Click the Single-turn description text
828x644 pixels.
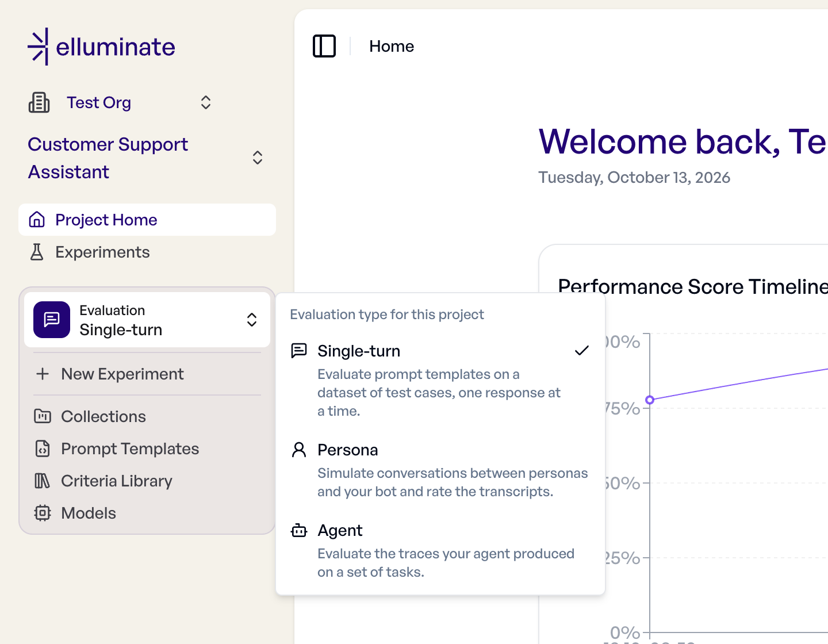coord(439,393)
